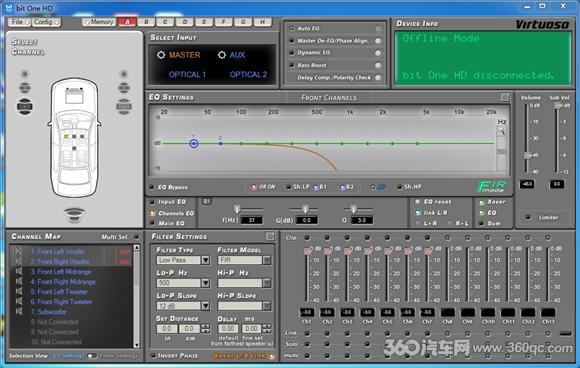This screenshot has width=580, height=368.
Task: Select OPTICAL 1 input
Action: tap(187, 75)
